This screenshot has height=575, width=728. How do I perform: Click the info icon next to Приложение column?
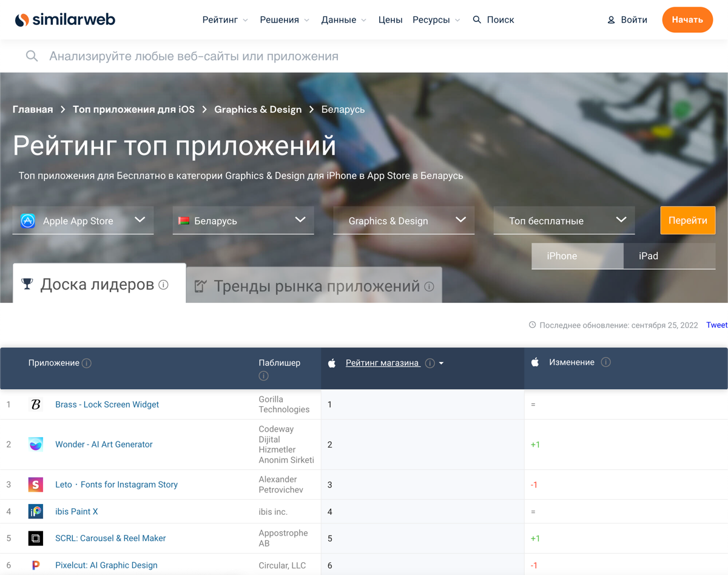coord(87,362)
